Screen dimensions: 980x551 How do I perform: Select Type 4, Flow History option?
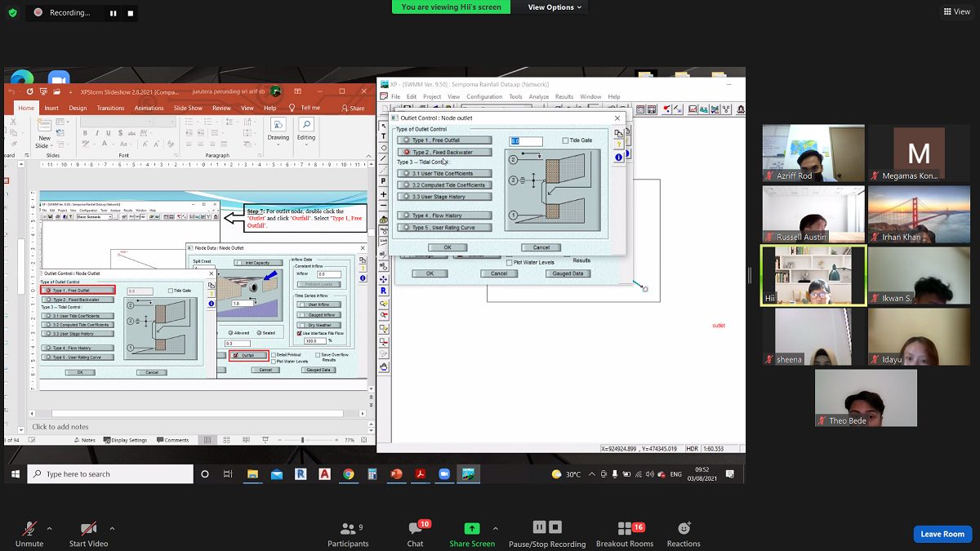tap(444, 216)
